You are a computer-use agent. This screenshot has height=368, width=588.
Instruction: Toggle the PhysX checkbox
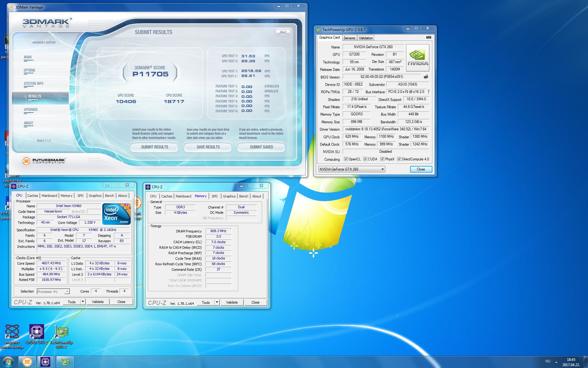click(382, 159)
